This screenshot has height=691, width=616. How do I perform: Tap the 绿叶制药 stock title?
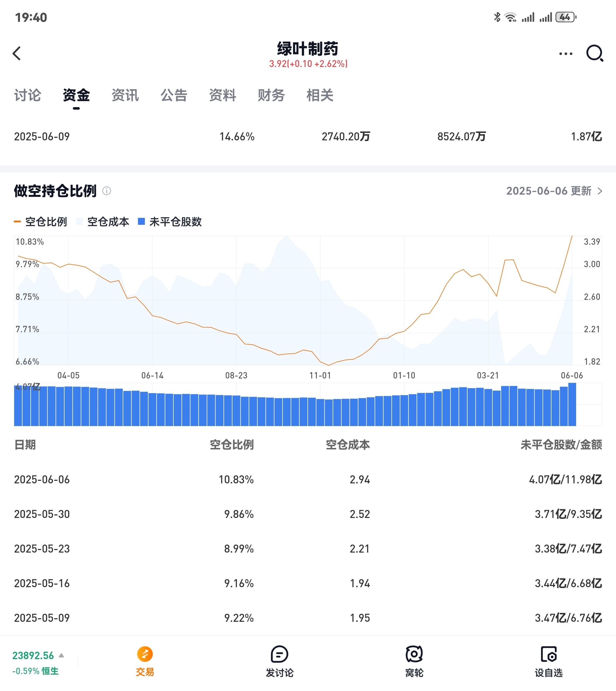click(308, 49)
